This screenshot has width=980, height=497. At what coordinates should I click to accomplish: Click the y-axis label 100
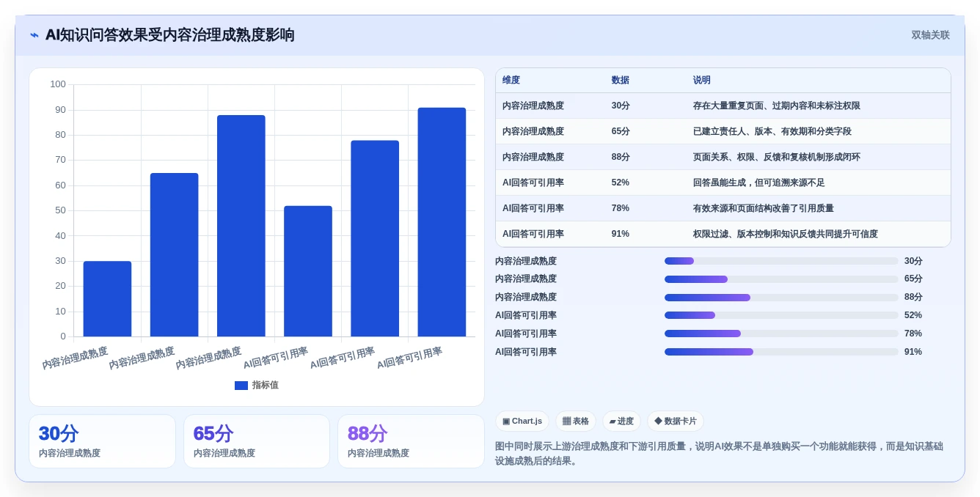pyautogui.click(x=58, y=84)
